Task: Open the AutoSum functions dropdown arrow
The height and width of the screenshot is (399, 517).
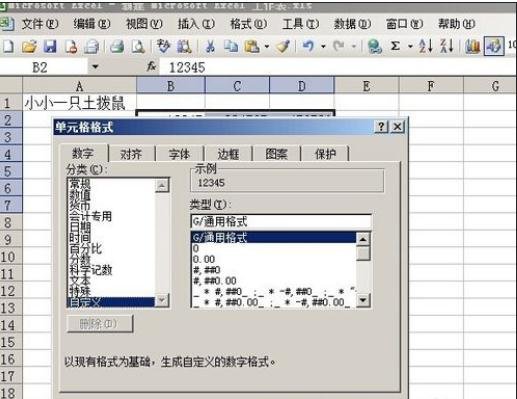Action: (x=410, y=46)
